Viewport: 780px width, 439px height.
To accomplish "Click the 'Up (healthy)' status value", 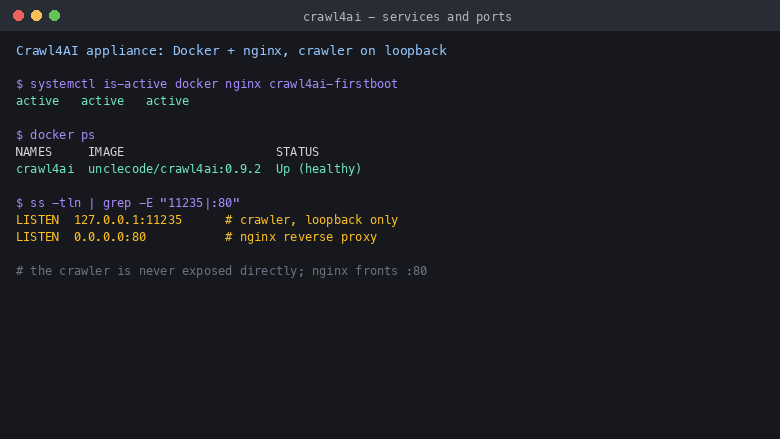I will tap(319, 169).
